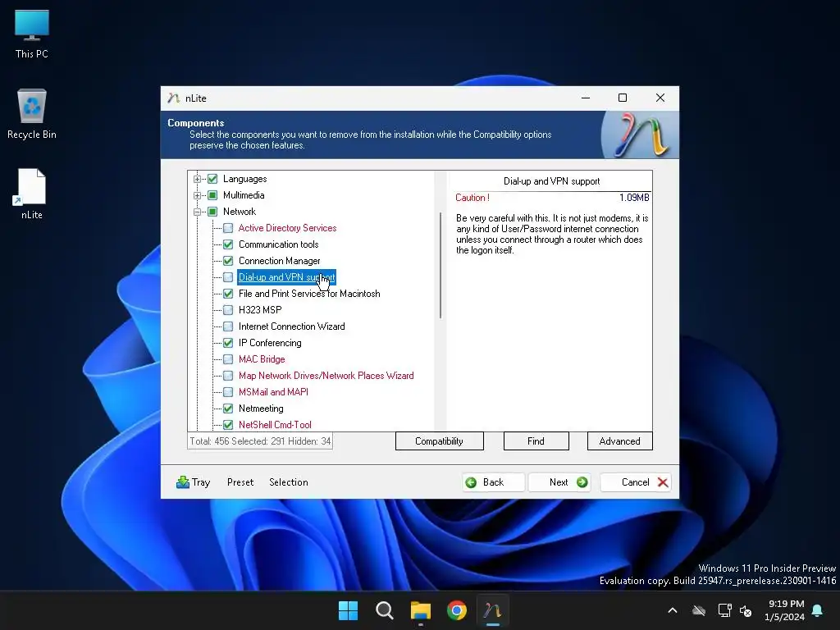Open taskbar Search
Viewport: 840px width, 630px height.
tap(385, 610)
